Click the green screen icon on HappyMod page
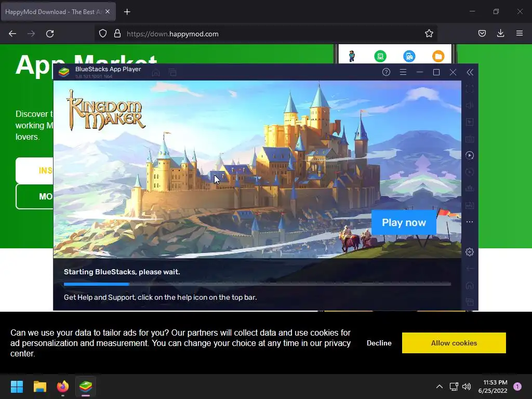The height and width of the screenshot is (399, 532). pyautogui.click(x=380, y=56)
